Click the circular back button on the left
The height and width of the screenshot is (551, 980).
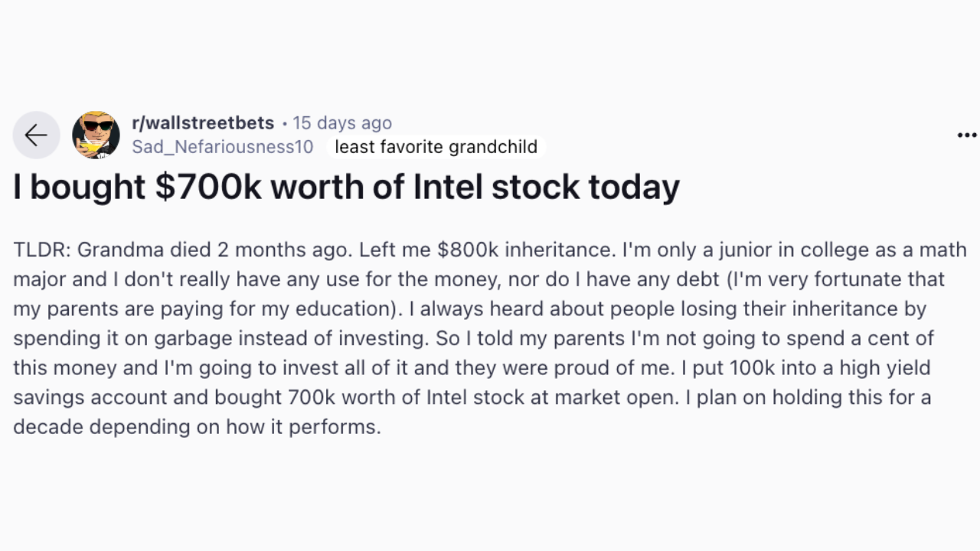coord(36,135)
